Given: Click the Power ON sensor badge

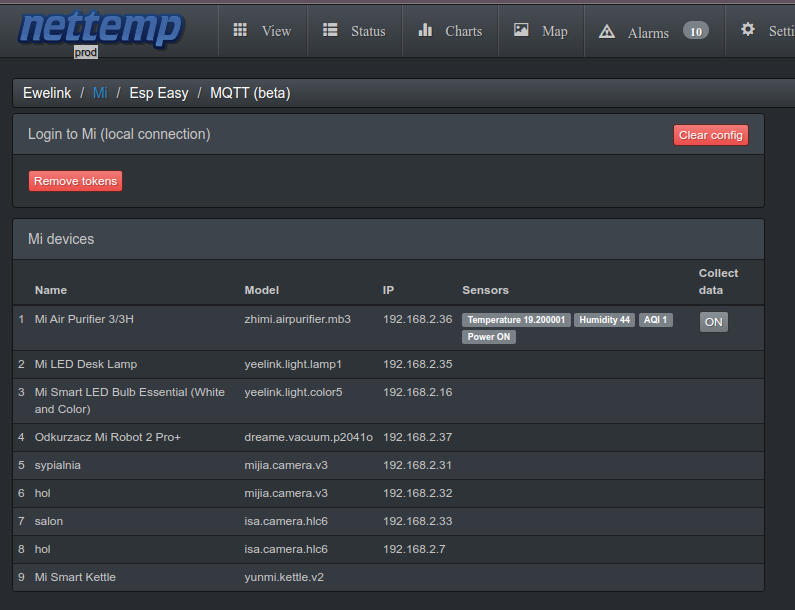Looking at the screenshot, I should [x=489, y=337].
